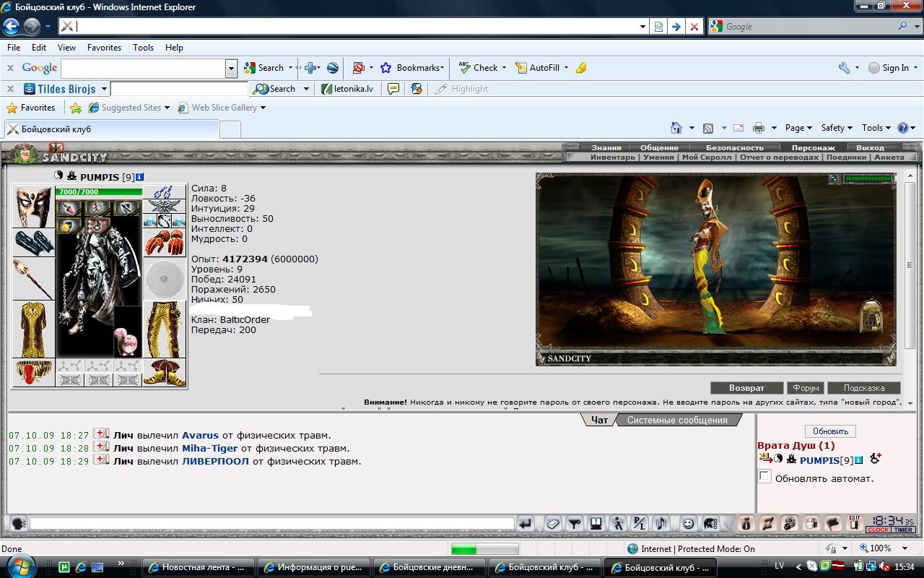Screen dimensions: 924x578
Task: Click the red gloves equipment slot
Action: (x=165, y=243)
